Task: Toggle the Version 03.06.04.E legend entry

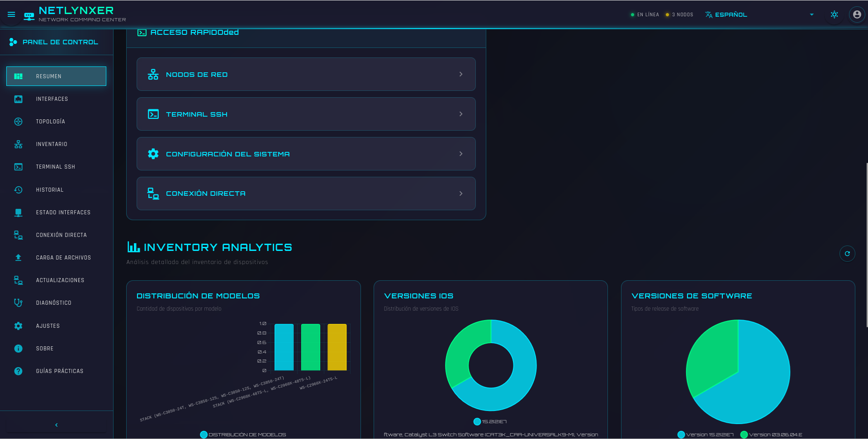Action: click(x=774, y=434)
